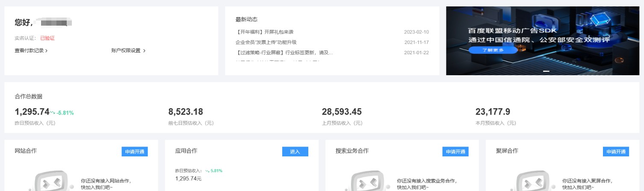
Task: Click the 聚屏合作 card title
Action: click(x=507, y=151)
